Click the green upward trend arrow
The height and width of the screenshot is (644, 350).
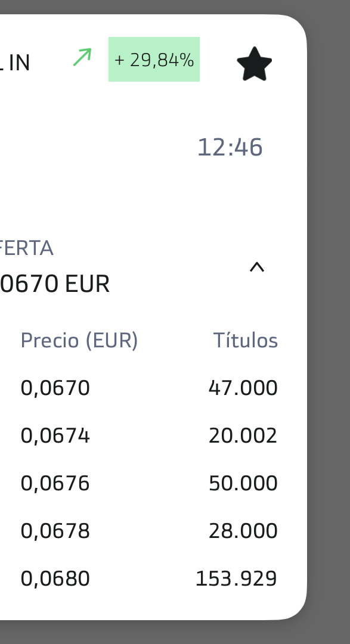[x=82, y=57]
